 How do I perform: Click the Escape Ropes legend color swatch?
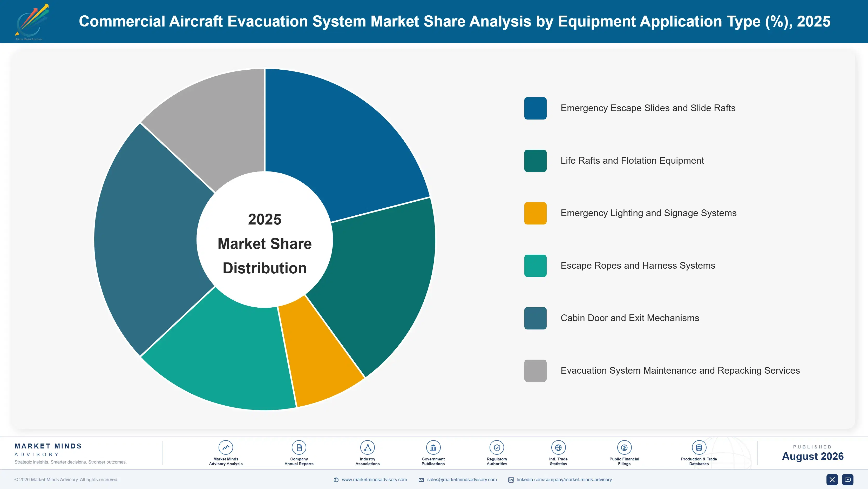535,266
